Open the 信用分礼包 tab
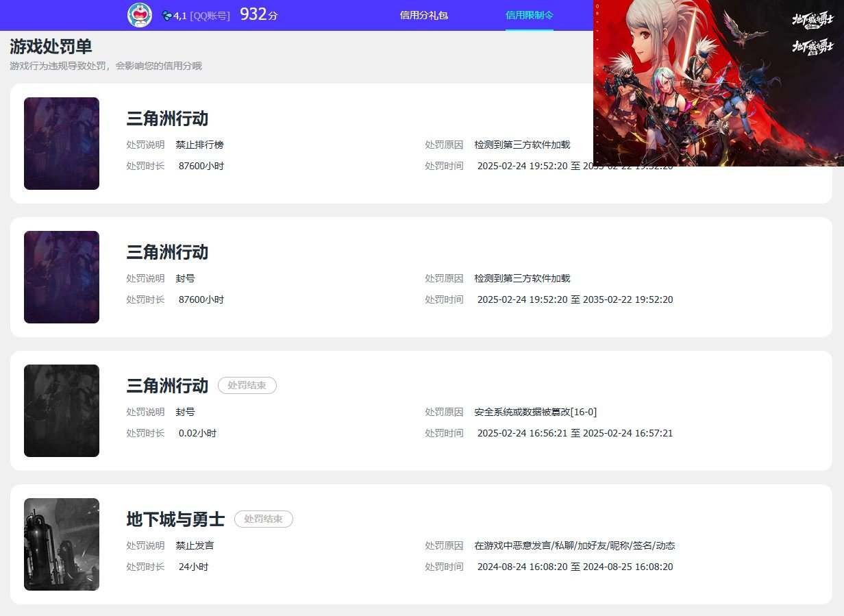 (424, 15)
